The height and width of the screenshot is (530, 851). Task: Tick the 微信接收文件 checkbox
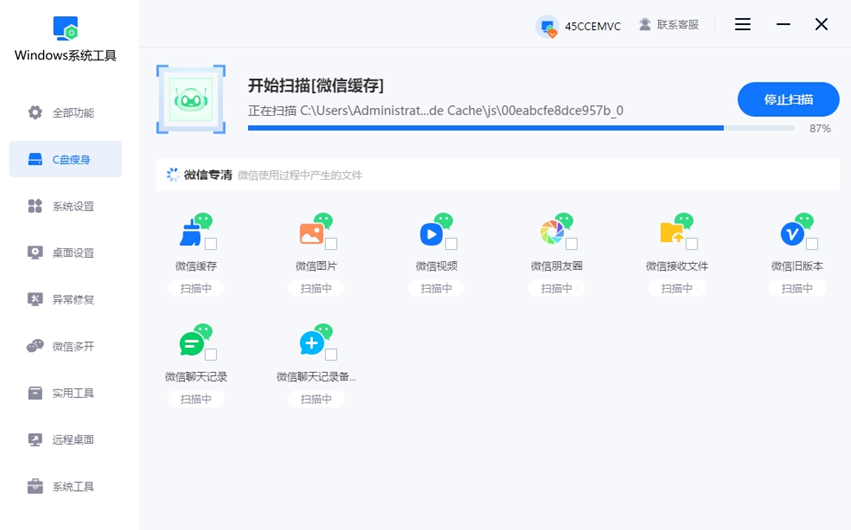(x=692, y=244)
